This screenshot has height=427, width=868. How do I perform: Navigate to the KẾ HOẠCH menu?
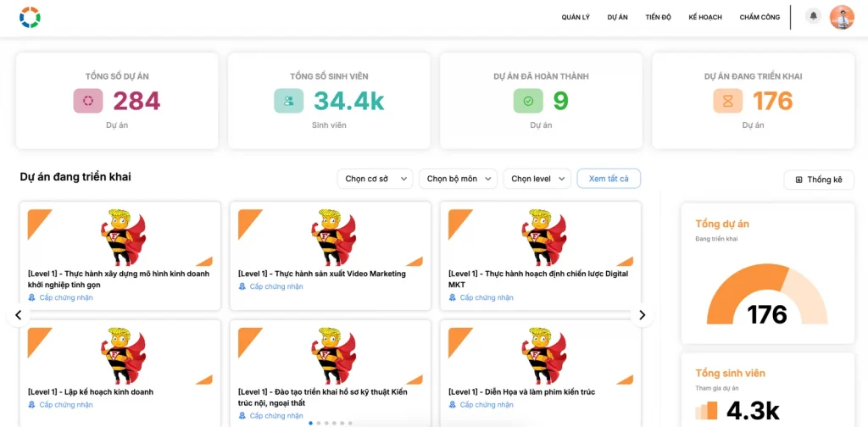click(705, 17)
